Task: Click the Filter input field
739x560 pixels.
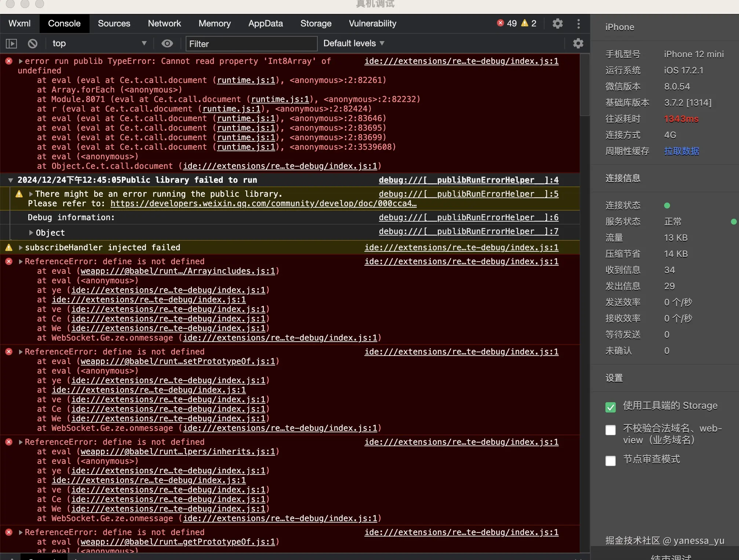Action: (251, 44)
